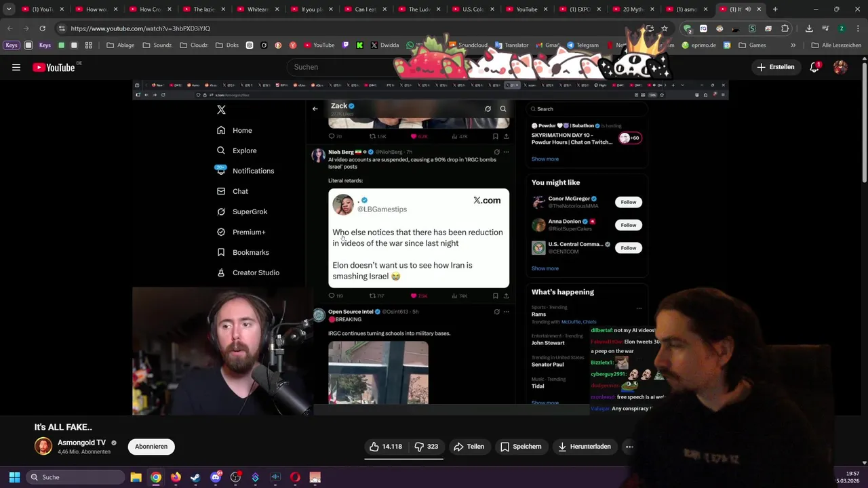Click the YouTube logo home link
This screenshot has height=488, width=868.
coord(54,67)
